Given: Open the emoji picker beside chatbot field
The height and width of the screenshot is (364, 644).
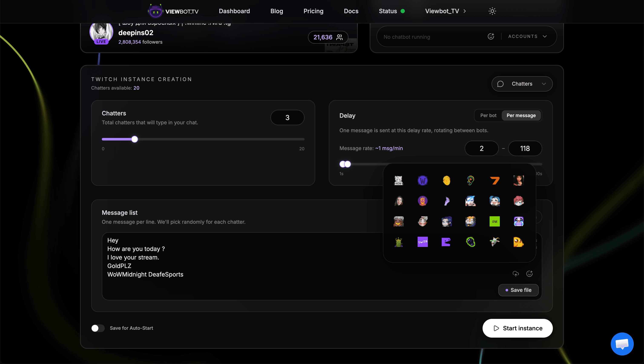Looking at the screenshot, I should pyautogui.click(x=490, y=36).
